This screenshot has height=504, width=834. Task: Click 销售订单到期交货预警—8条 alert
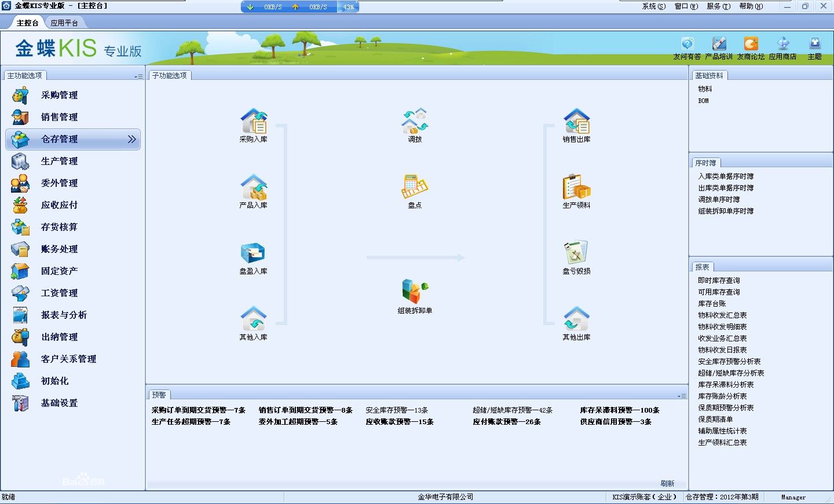[305, 410]
